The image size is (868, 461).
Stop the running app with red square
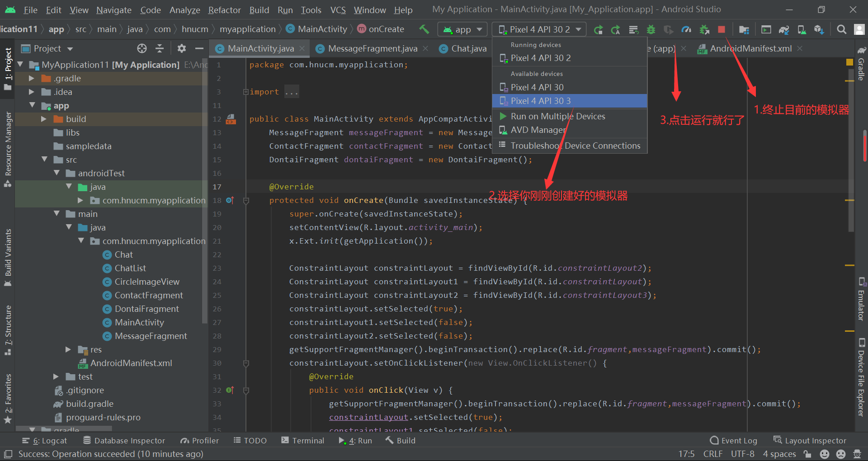722,29
